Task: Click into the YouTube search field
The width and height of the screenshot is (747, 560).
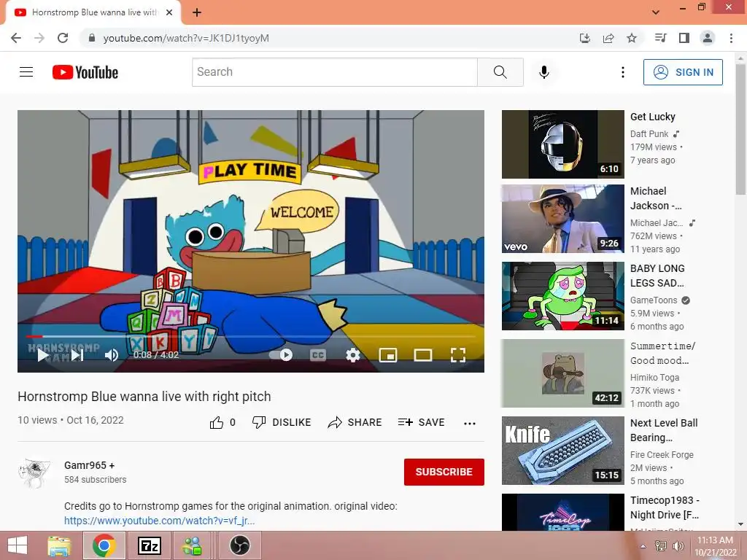Action: tap(334, 72)
